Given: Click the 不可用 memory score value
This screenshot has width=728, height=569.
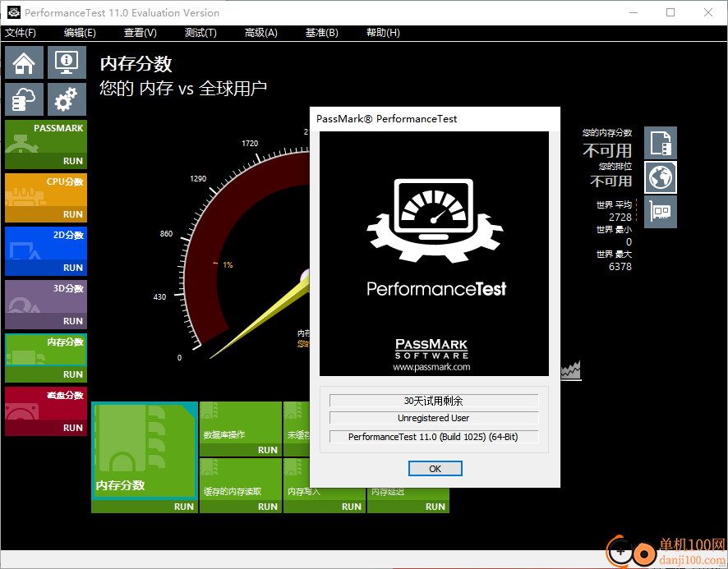Looking at the screenshot, I should coord(607,151).
